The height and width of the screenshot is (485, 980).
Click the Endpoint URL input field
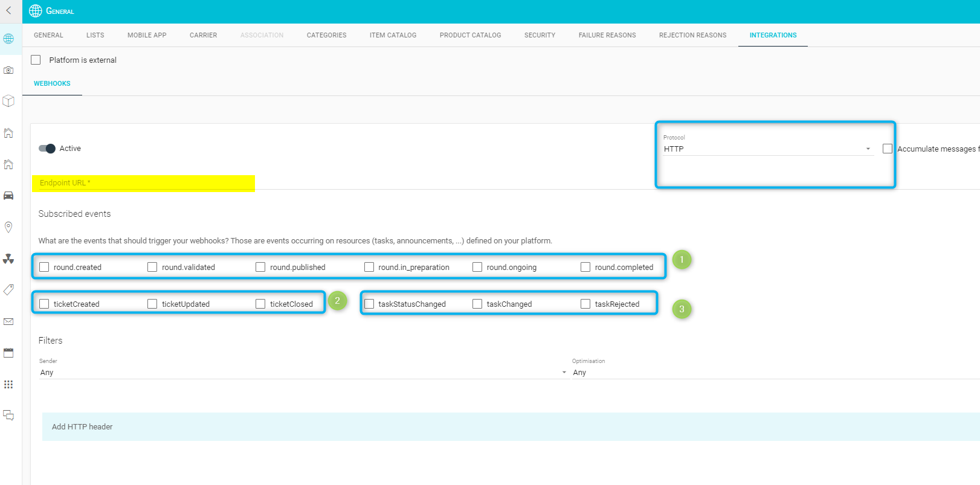(144, 183)
